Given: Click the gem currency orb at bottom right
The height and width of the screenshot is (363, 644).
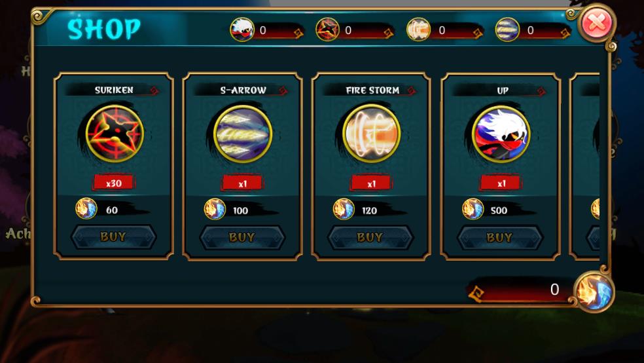Looking at the screenshot, I should tap(594, 292).
